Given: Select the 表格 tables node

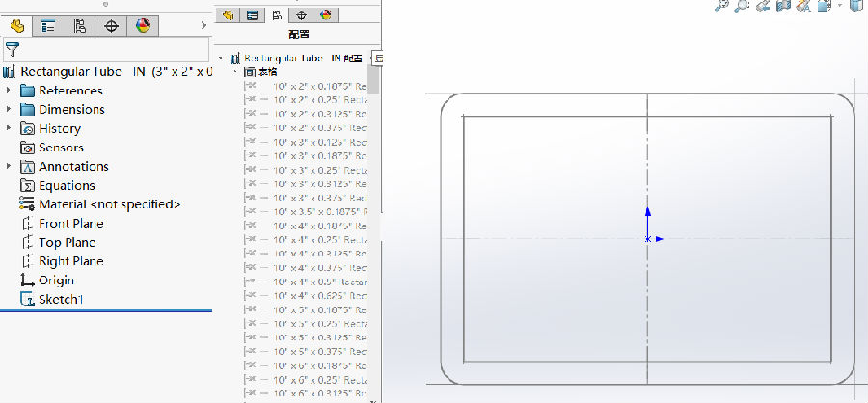Looking at the screenshot, I should tap(260, 72).
